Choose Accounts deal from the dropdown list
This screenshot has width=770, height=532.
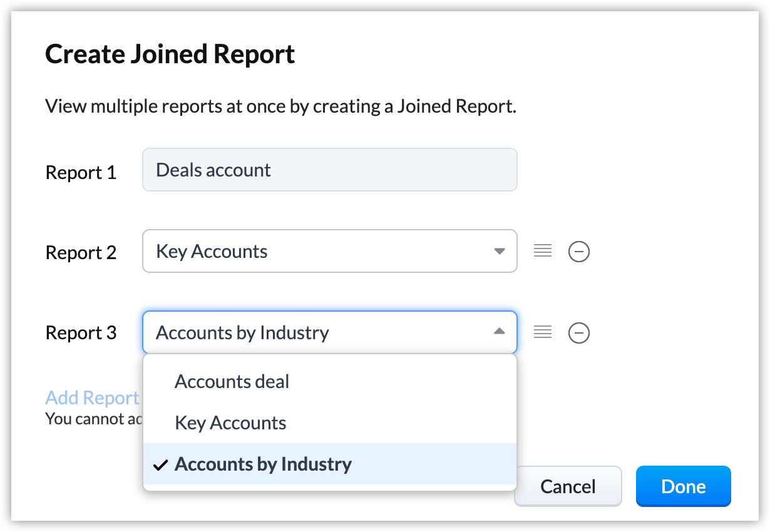[232, 382]
